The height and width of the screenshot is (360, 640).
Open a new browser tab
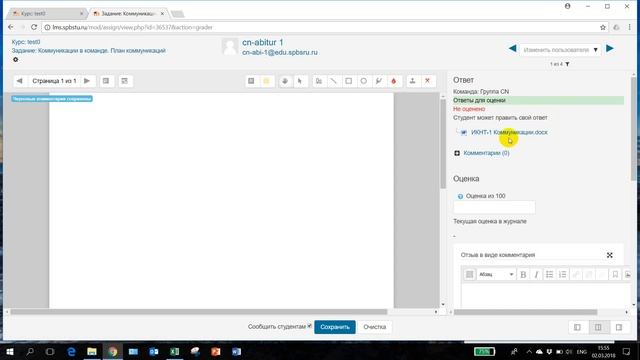coord(178,14)
